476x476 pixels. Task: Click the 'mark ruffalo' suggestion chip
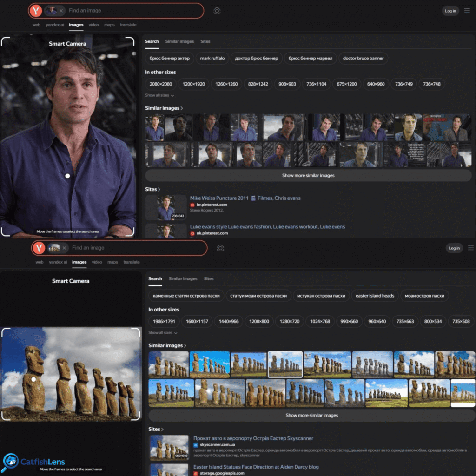click(212, 58)
